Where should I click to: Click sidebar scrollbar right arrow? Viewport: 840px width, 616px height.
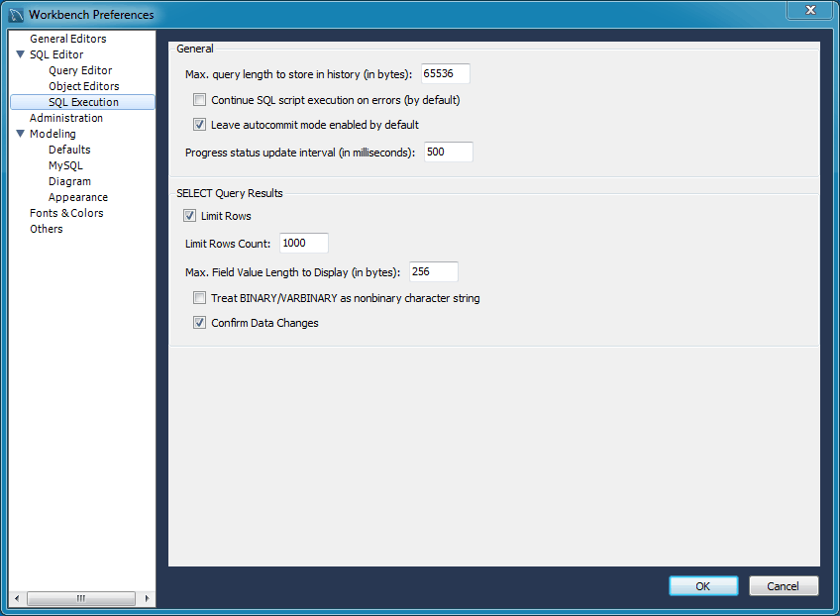(x=148, y=598)
